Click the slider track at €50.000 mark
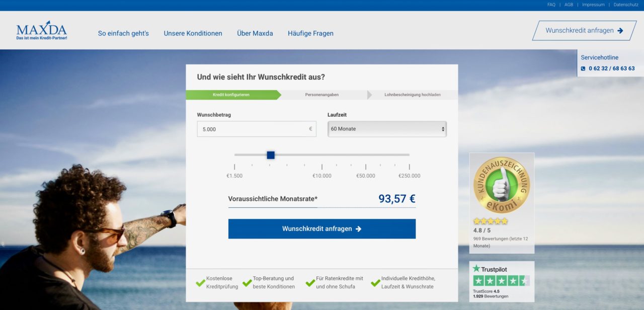The width and height of the screenshot is (644, 310). [x=366, y=155]
